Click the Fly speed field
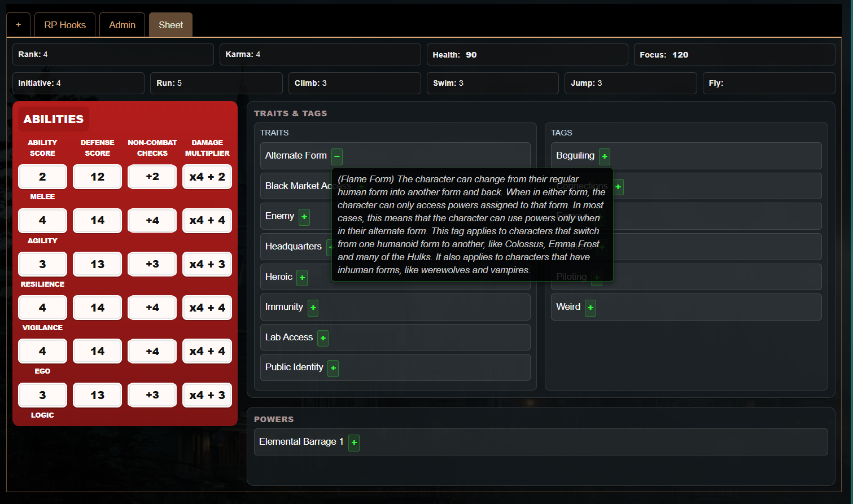The width and height of the screenshot is (853, 504). (x=768, y=83)
